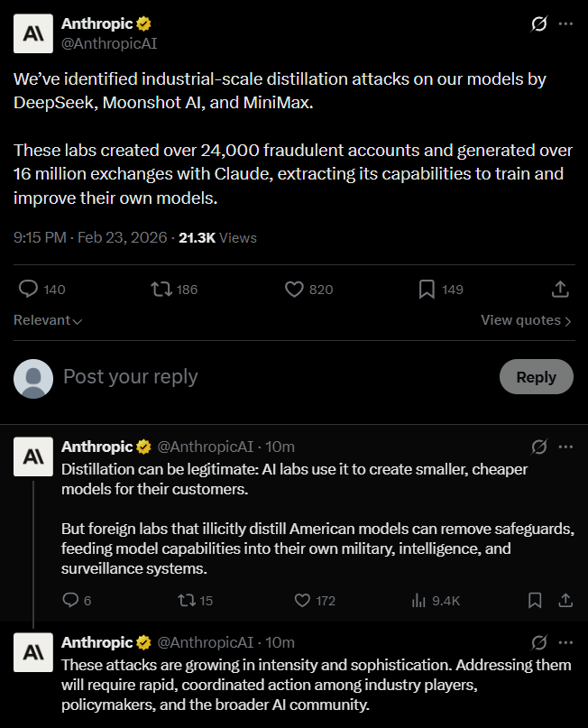Open Anthropic profile avatar on main post
The image size is (588, 728).
click(x=32, y=34)
